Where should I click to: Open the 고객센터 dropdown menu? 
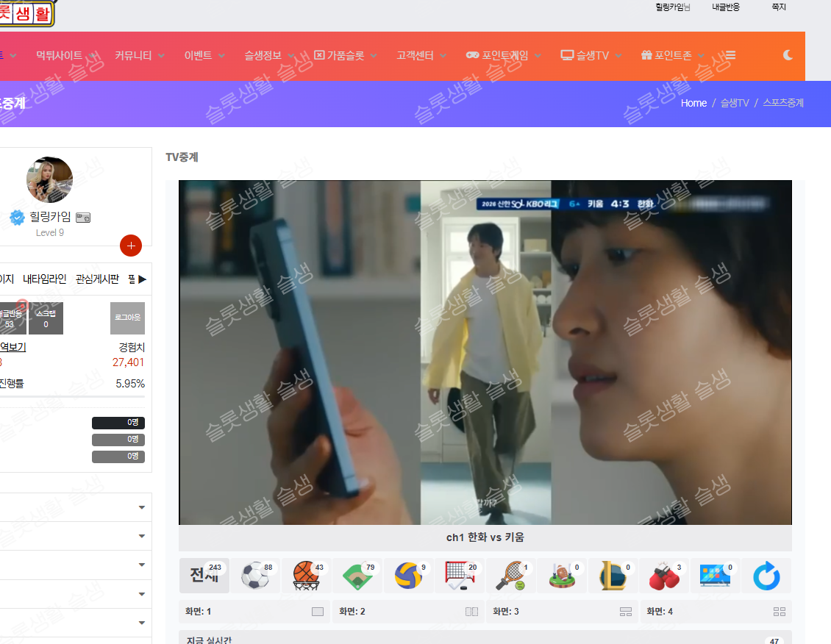pyautogui.click(x=421, y=55)
